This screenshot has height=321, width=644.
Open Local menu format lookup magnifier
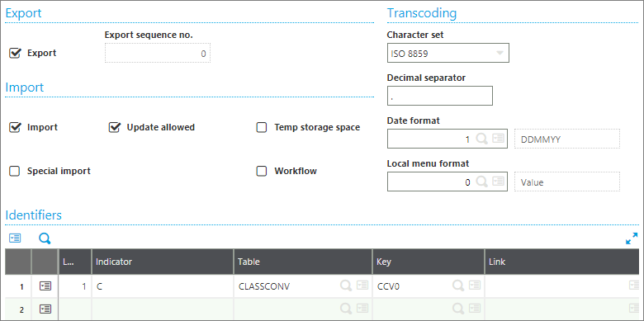point(482,182)
